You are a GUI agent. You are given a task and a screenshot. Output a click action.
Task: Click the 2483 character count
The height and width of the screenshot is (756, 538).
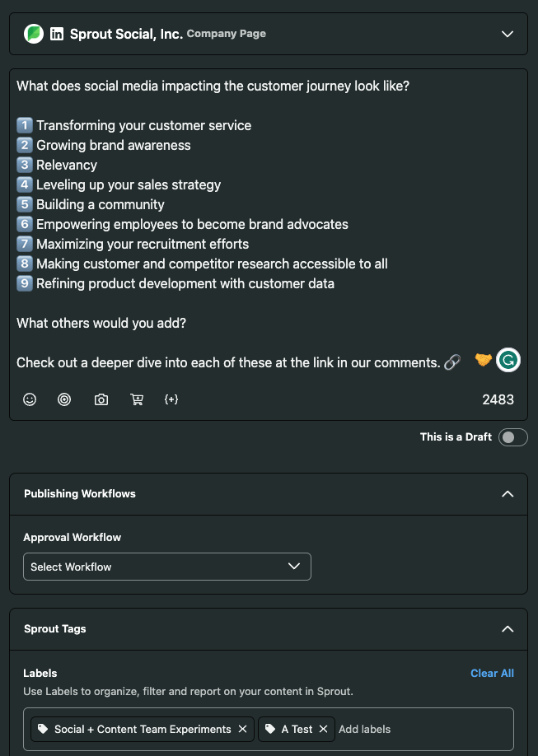pos(498,399)
